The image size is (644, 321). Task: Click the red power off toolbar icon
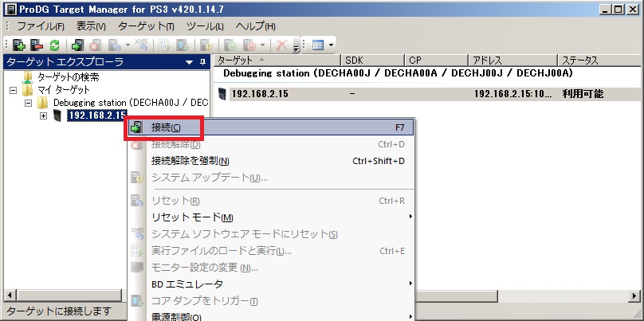pyautogui.click(x=249, y=45)
